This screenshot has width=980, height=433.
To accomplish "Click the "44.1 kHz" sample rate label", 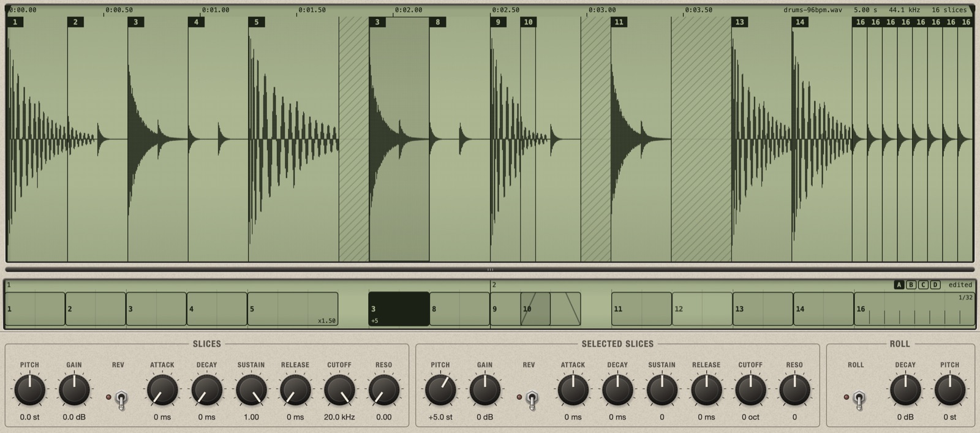I will coord(904,10).
